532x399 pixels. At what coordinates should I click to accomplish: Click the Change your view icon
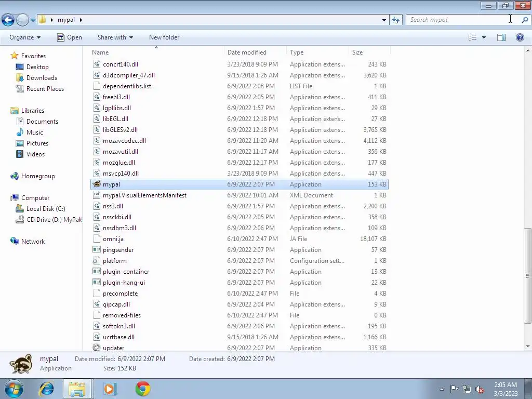473,37
